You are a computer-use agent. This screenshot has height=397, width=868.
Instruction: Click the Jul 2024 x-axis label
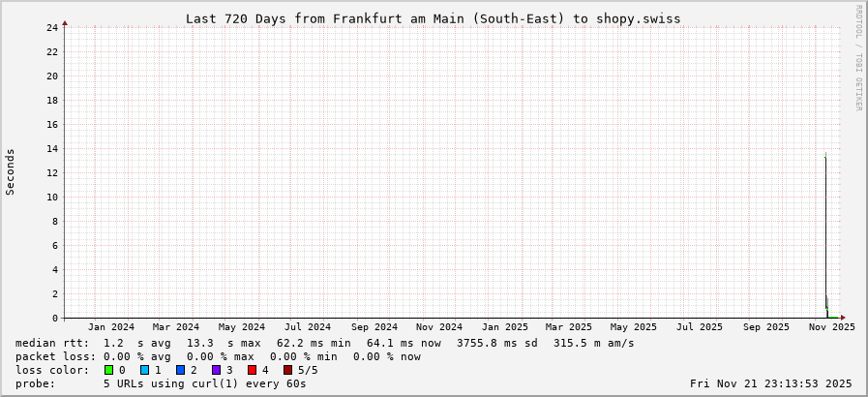308,327
